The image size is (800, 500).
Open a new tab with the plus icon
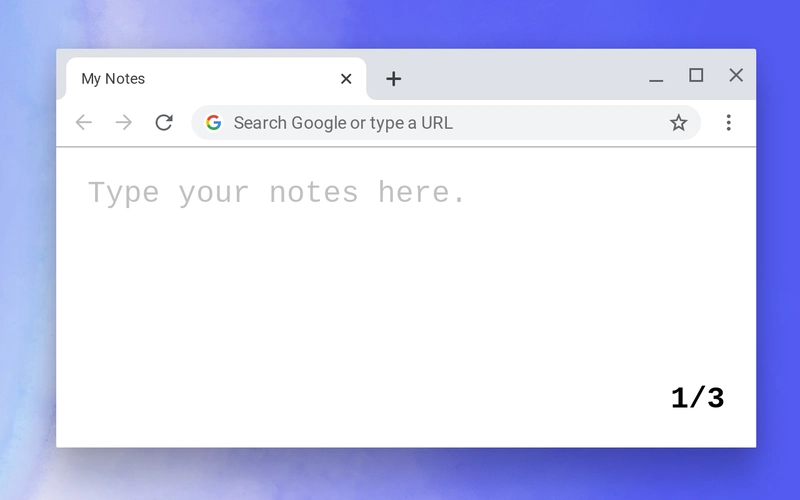pyautogui.click(x=393, y=79)
